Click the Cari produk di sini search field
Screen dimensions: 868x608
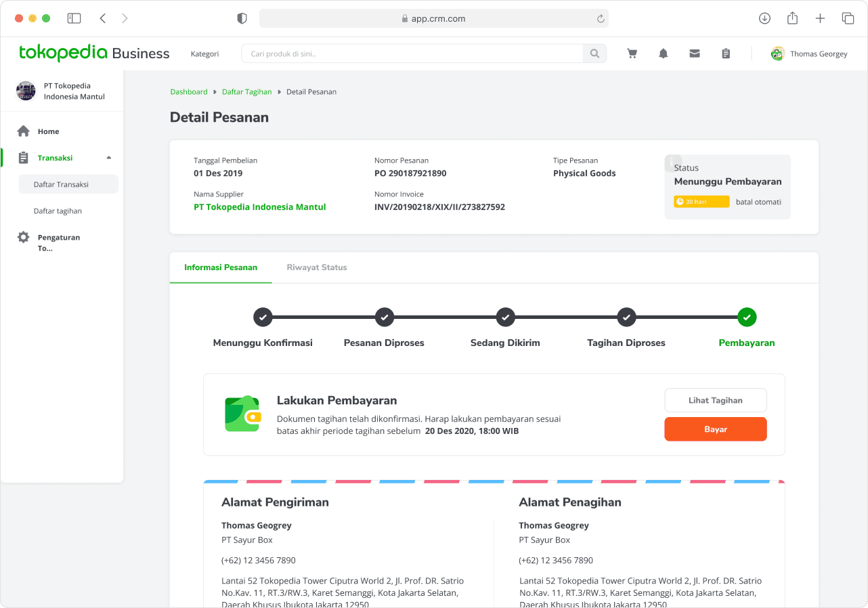(412, 53)
